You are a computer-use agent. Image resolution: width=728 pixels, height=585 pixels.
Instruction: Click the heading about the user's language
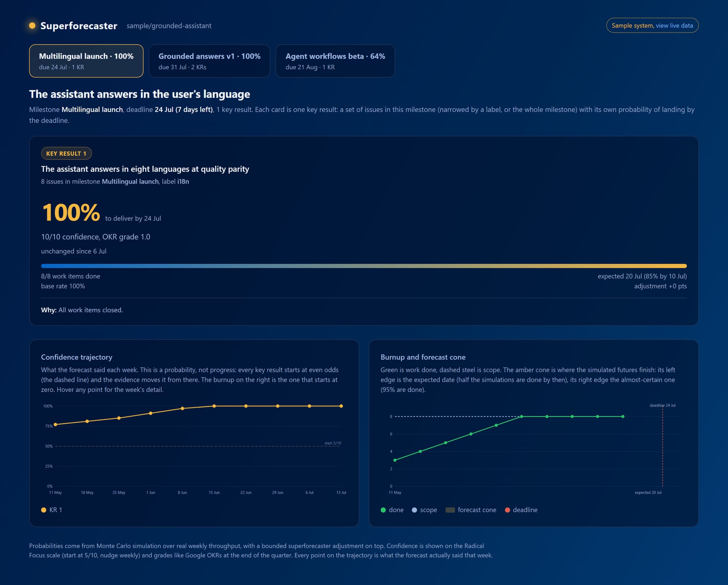click(x=139, y=94)
